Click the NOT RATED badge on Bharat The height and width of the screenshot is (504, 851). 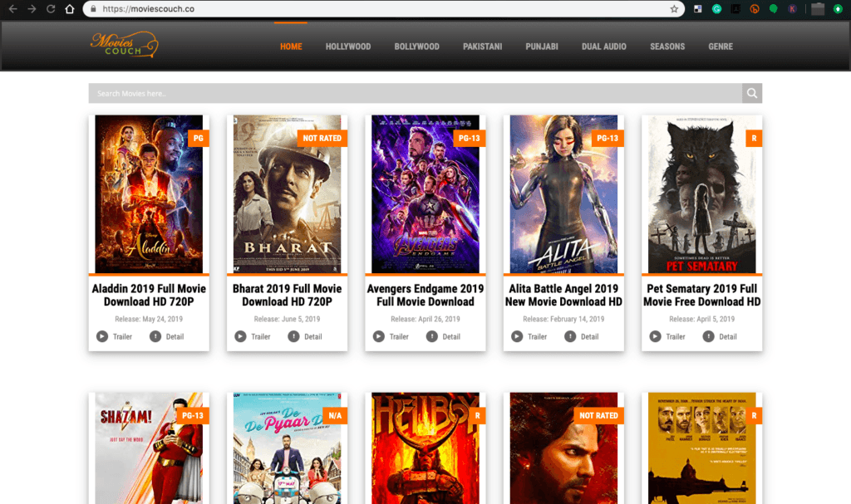pos(322,139)
